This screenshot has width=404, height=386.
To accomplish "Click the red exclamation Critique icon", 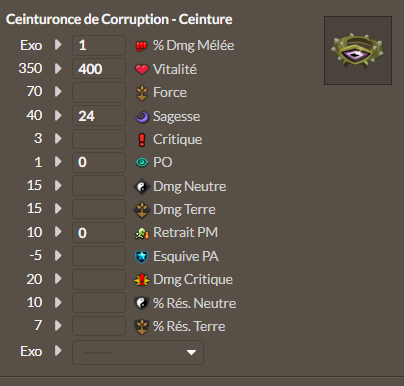I will (x=142, y=140).
